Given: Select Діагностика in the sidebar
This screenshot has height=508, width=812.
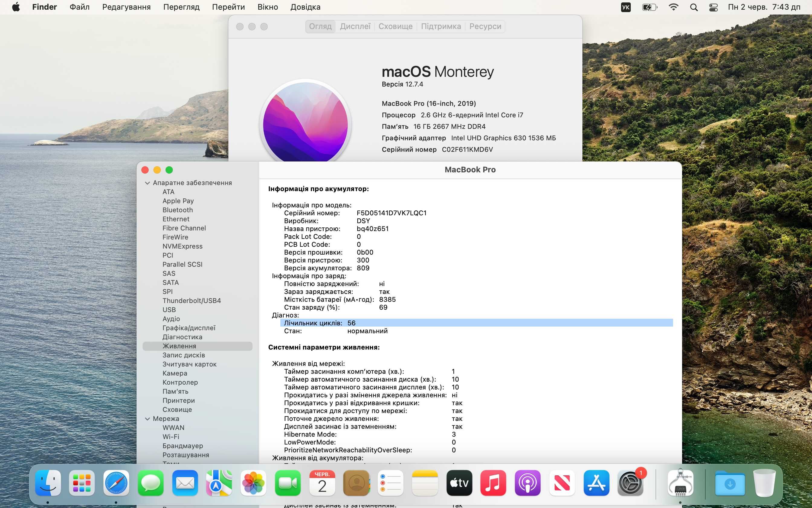Looking at the screenshot, I should 182,337.
